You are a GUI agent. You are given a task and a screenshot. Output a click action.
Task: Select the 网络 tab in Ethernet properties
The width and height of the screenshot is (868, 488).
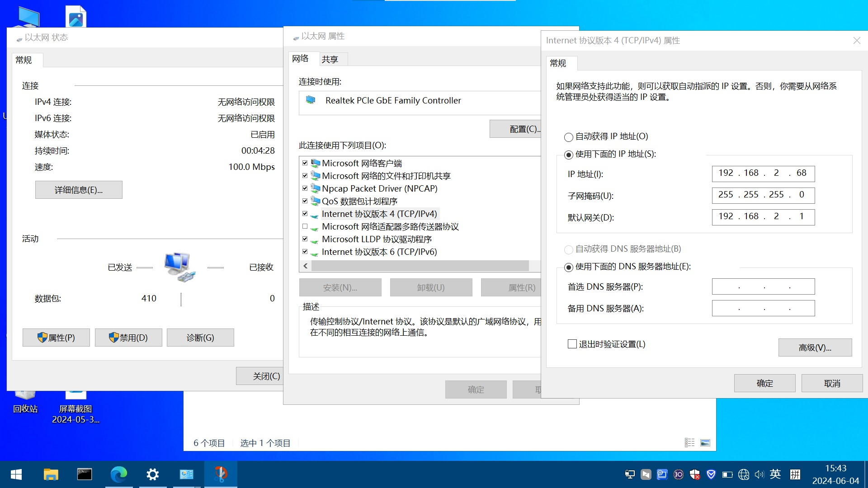click(x=300, y=59)
